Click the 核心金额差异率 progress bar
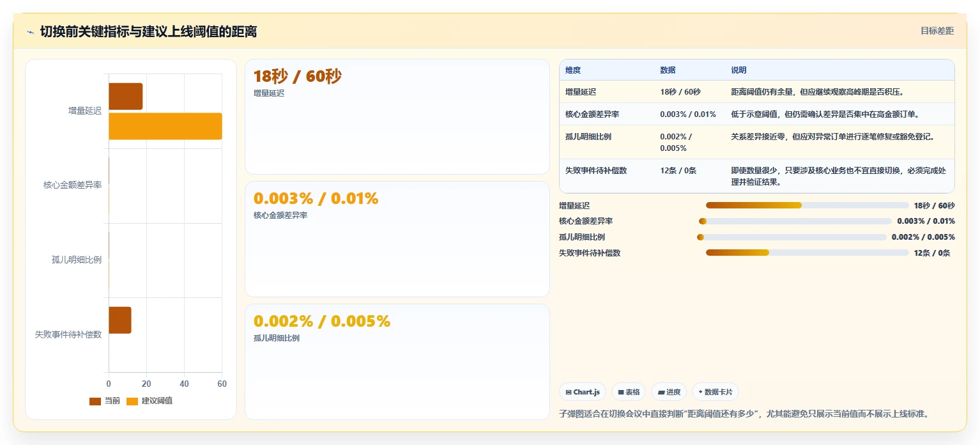This screenshot has width=980, height=445. [795, 221]
